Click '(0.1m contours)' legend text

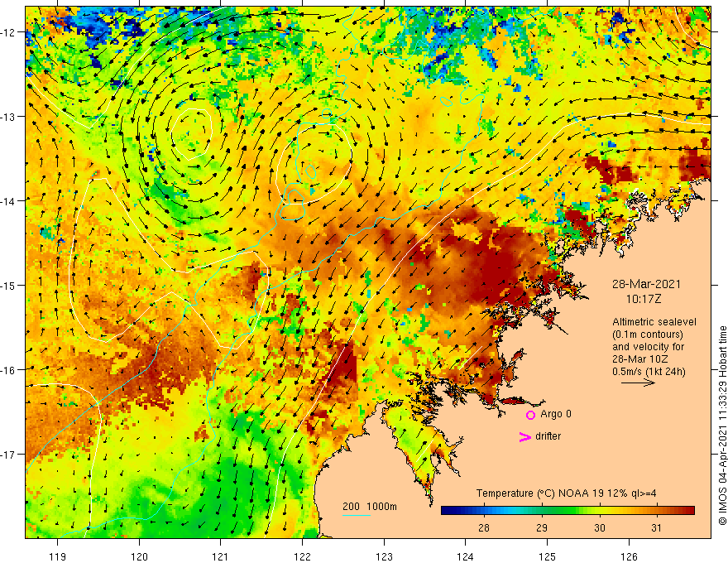coord(648,334)
